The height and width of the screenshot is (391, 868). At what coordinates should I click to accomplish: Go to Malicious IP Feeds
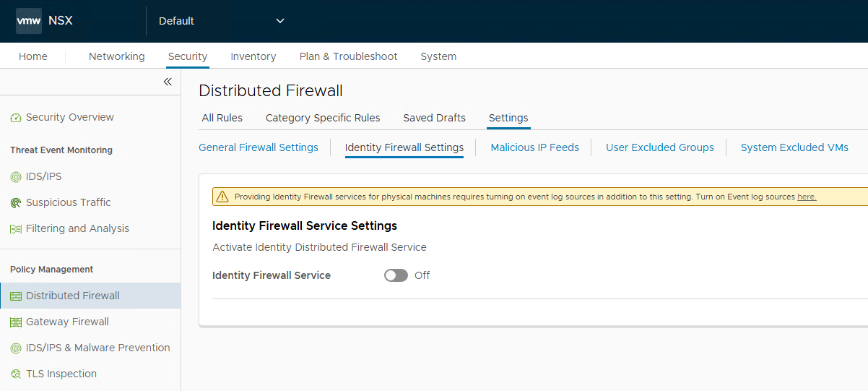pos(534,147)
